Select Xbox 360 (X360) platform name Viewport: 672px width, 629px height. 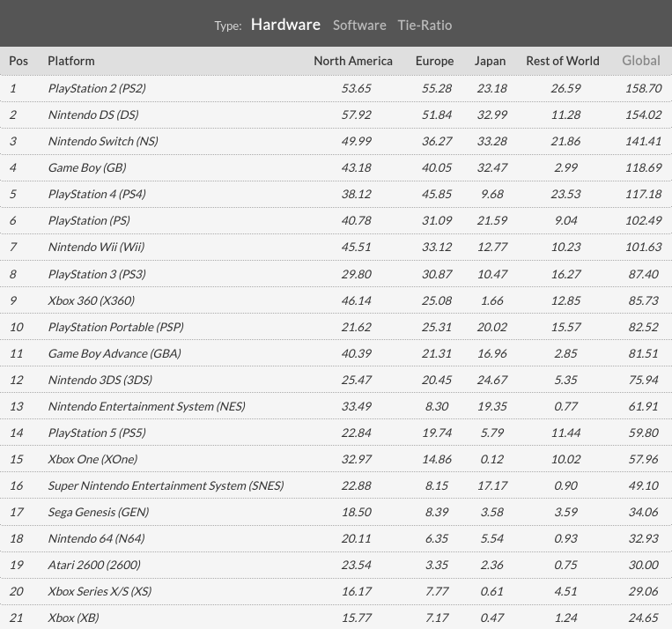91,300
